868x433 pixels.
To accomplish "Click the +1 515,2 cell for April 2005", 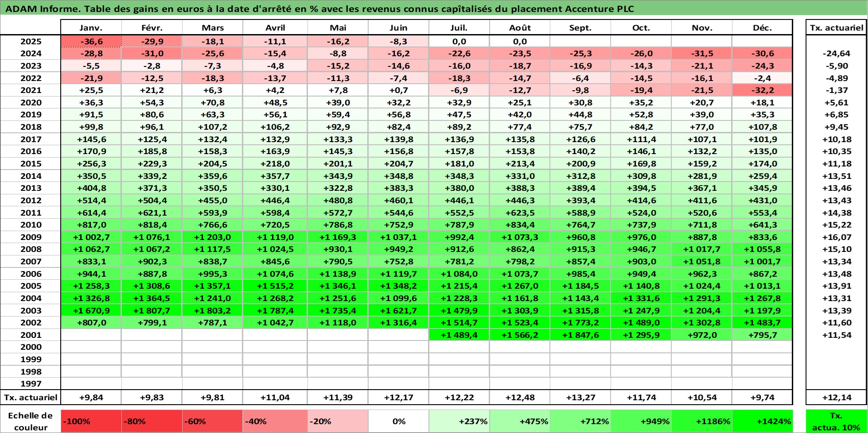I will pyautogui.click(x=275, y=286).
